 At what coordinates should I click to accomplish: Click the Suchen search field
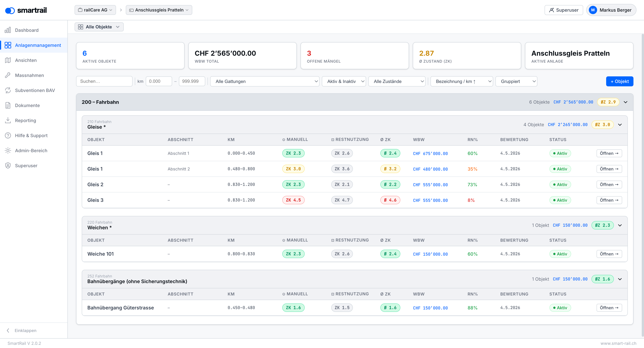pyautogui.click(x=104, y=81)
